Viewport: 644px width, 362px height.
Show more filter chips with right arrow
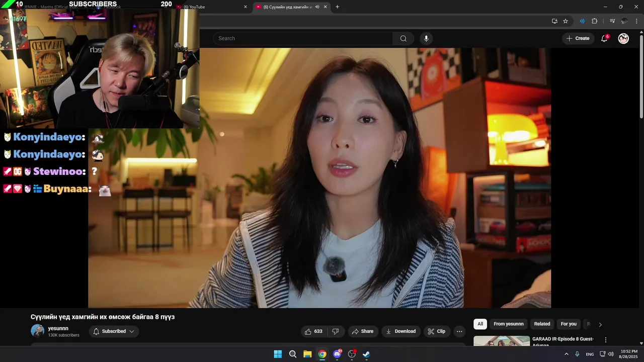click(600, 324)
